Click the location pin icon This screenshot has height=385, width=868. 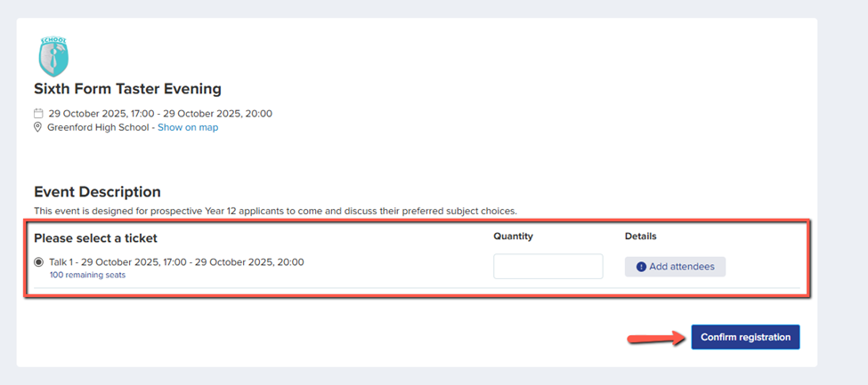(x=38, y=127)
